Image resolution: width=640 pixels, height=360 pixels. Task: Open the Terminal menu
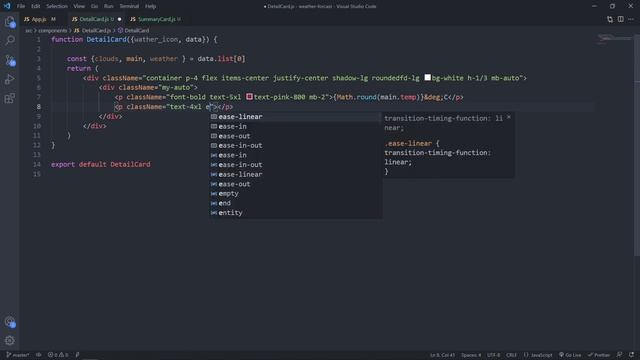coord(129,6)
